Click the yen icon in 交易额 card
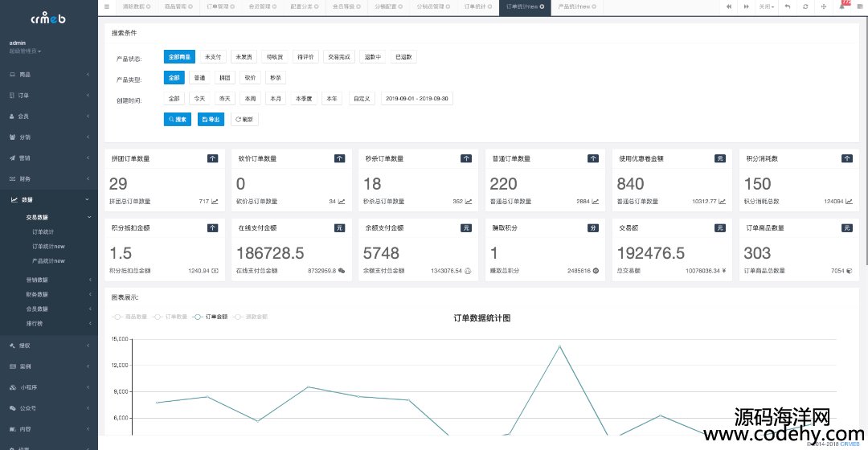868x450 pixels. (x=723, y=271)
